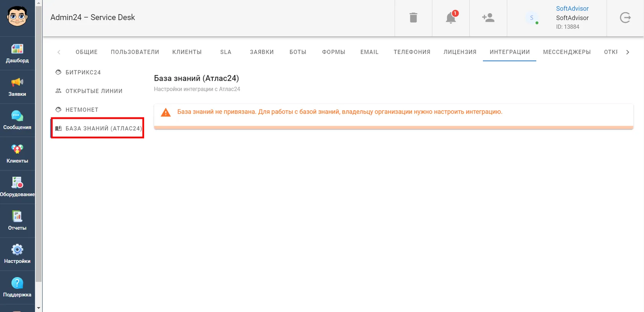The image size is (644, 312).
Task: Click the trash bin icon in header
Action: coord(413,18)
